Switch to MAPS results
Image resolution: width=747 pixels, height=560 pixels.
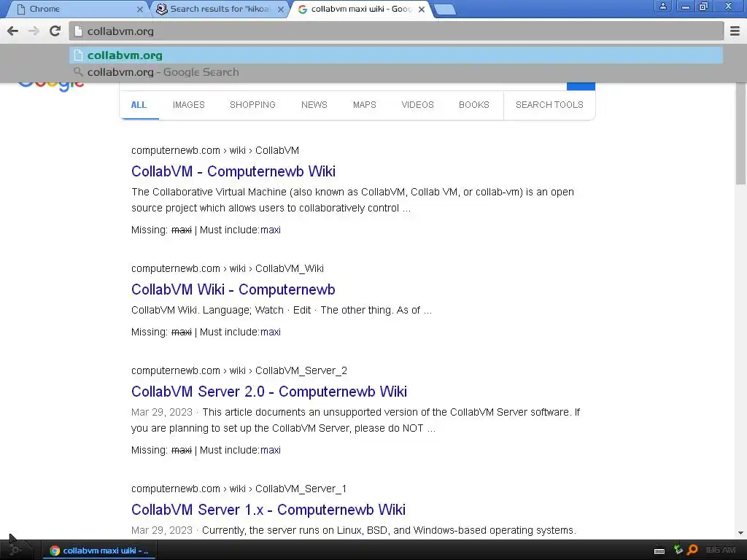click(365, 105)
